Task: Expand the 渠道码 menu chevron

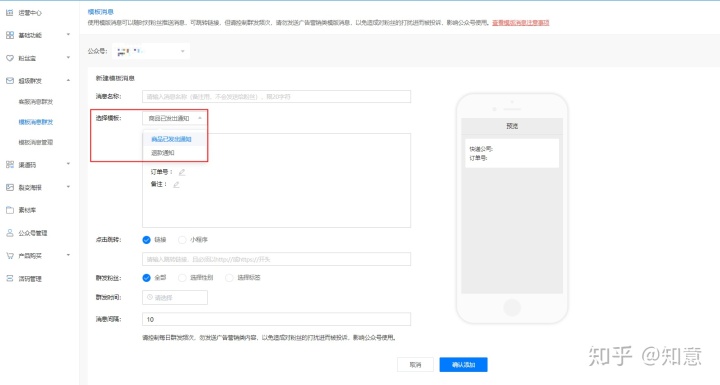Action: pos(68,164)
